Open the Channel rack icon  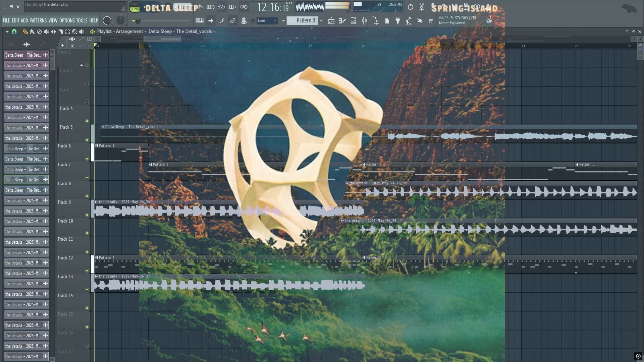point(354,21)
